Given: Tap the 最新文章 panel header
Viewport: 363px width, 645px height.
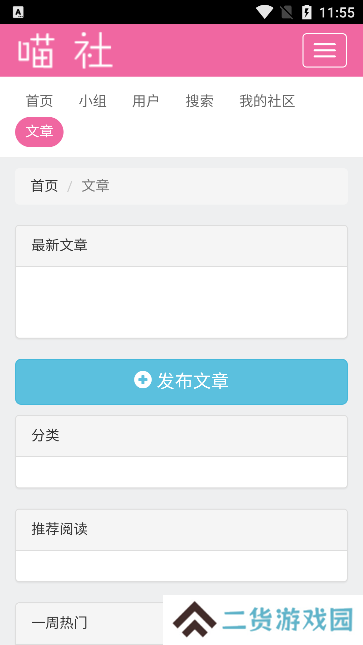Looking at the screenshot, I should pyautogui.click(x=182, y=246).
